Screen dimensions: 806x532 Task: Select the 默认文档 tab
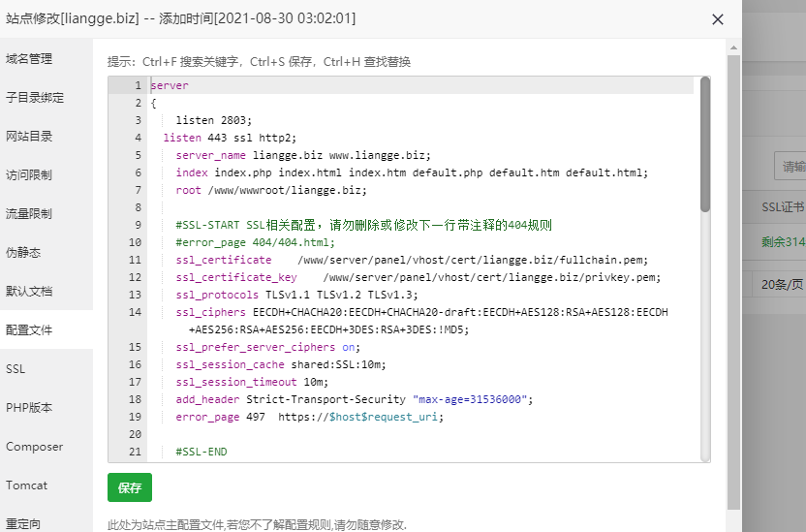[29, 292]
